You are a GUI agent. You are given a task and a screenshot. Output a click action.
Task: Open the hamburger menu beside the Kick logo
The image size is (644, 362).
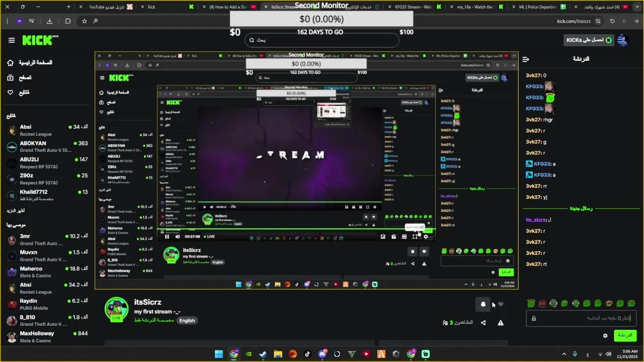pos(12,40)
